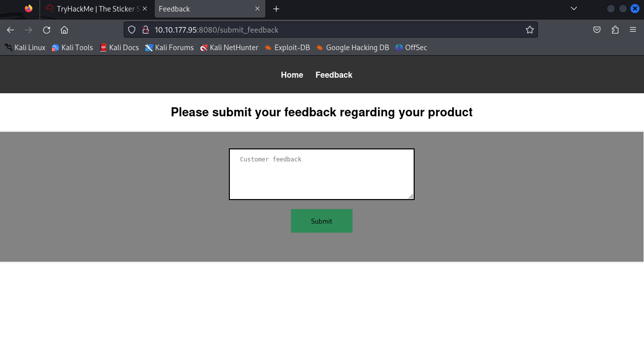Open the Extensions puzzle icon
The width and height of the screenshot is (644, 360).
pos(615,30)
